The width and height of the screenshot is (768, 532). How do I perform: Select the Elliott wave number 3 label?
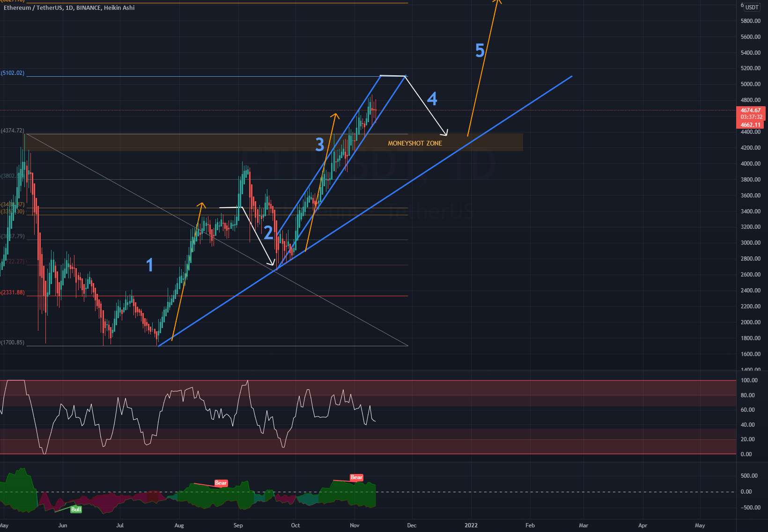coord(320,145)
